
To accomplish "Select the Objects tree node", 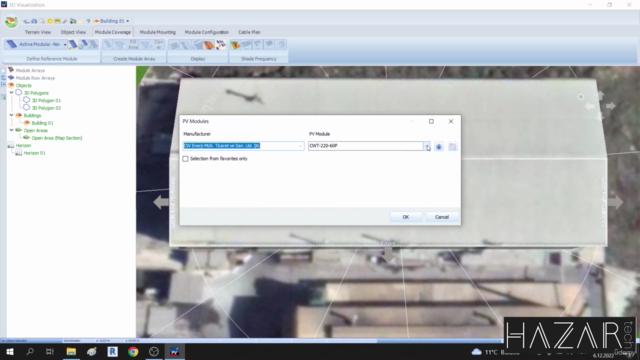I will [x=23, y=85].
